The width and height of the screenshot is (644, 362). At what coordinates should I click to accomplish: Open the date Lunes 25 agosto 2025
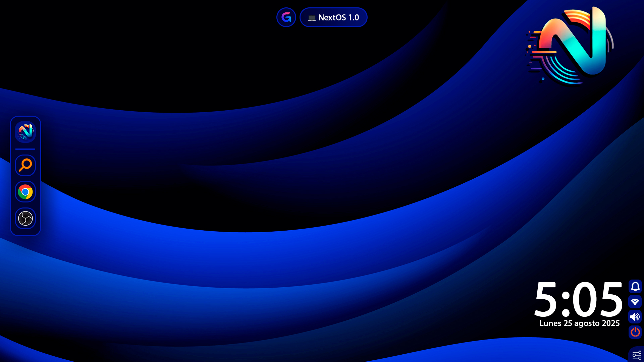579,323
